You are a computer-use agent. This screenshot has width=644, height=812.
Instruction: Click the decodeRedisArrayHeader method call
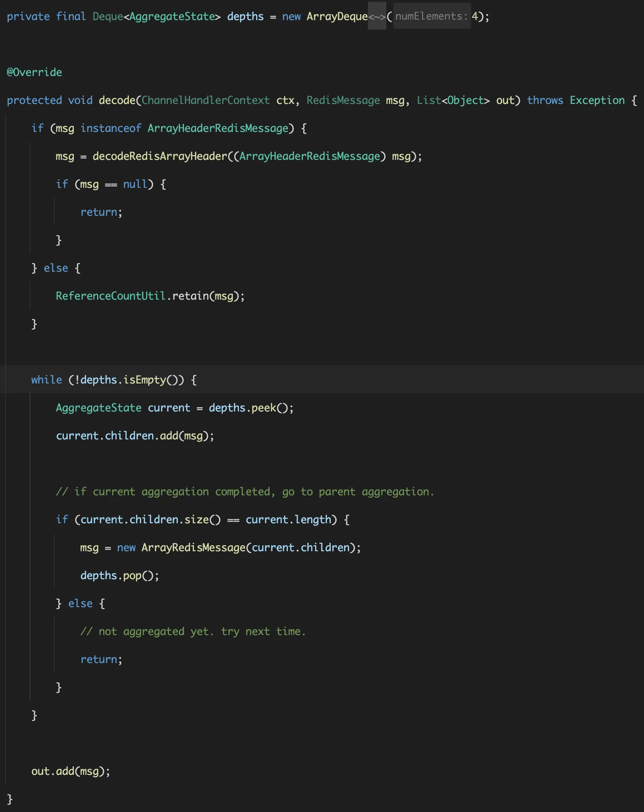pyautogui.click(x=160, y=156)
